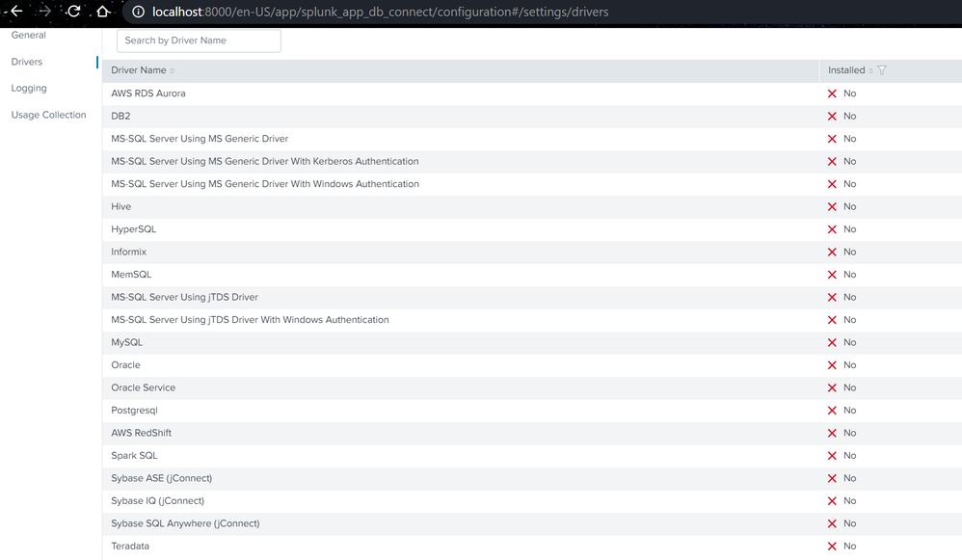Screen dimensions: 962x560
Task: Select the Spark SQL driver name
Action: pyautogui.click(x=134, y=456)
